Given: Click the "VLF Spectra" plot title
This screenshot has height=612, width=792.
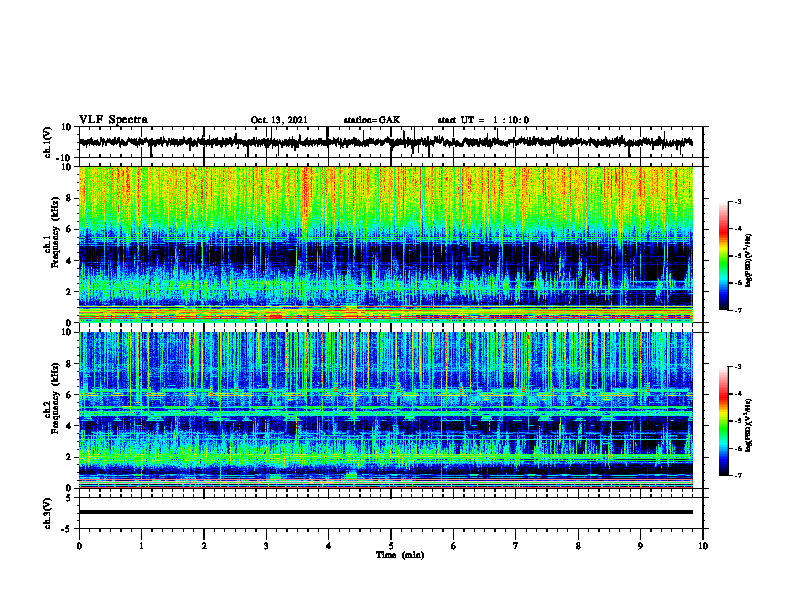Looking at the screenshot, I should click(x=113, y=119).
